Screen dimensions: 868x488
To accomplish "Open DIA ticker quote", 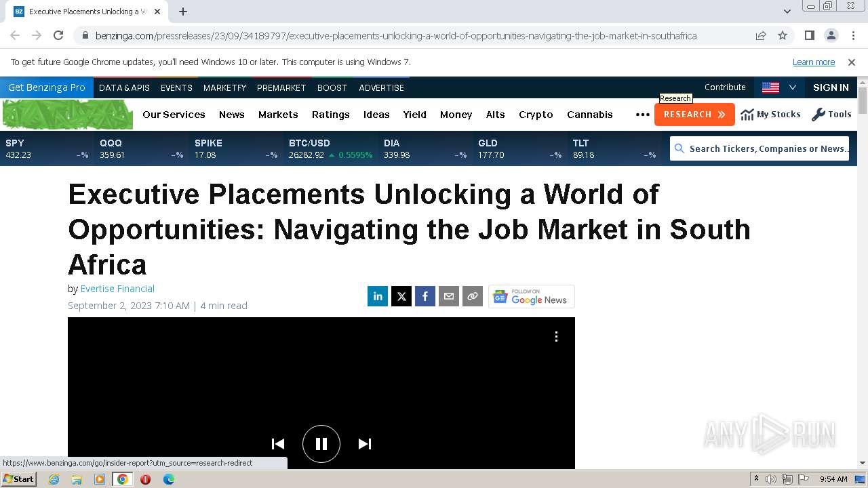I will tap(425, 149).
